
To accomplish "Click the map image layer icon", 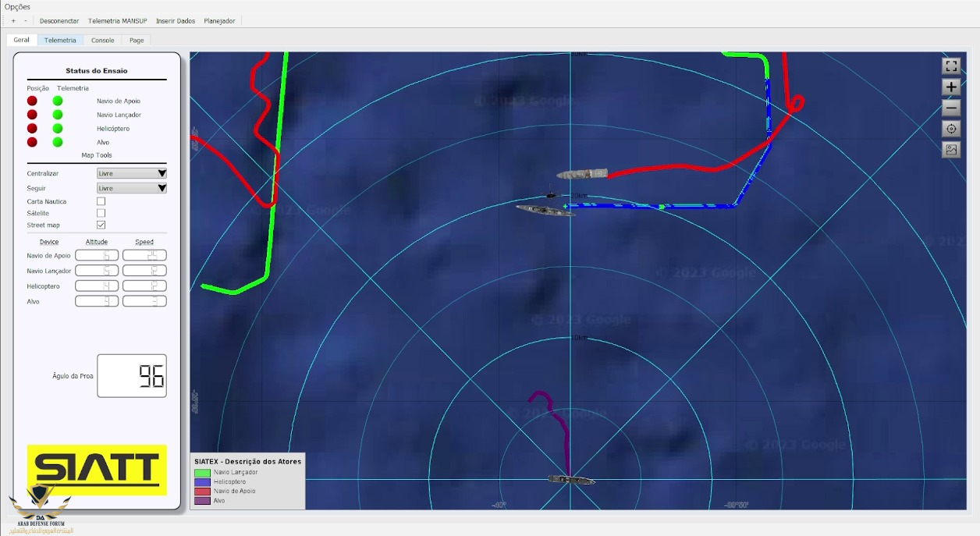I will (950, 150).
